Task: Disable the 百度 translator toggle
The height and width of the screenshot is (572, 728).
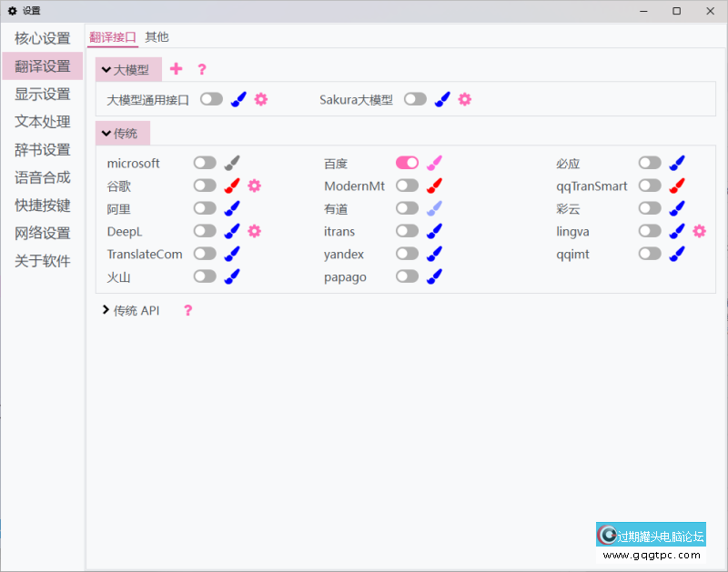Action: [x=407, y=163]
